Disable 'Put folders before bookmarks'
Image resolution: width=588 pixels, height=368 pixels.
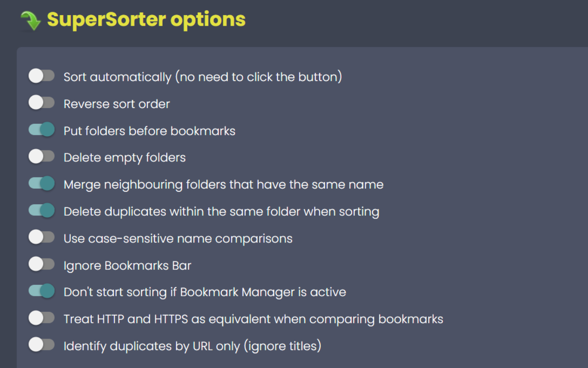click(x=42, y=129)
